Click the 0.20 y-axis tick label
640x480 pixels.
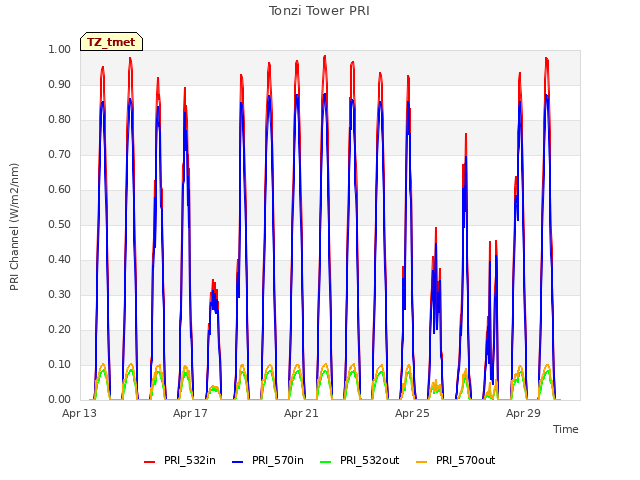tap(60, 329)
